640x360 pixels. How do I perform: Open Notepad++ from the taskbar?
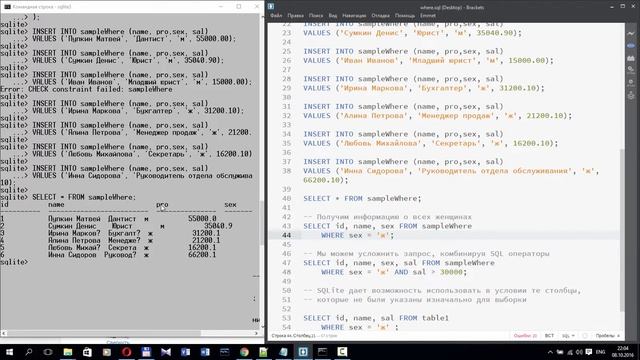264,351
